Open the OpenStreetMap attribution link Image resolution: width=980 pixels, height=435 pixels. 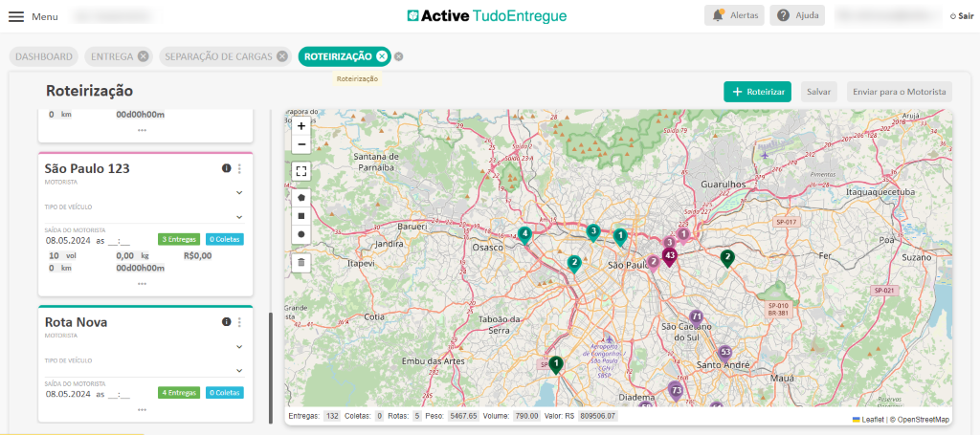[x=924, y=420]
